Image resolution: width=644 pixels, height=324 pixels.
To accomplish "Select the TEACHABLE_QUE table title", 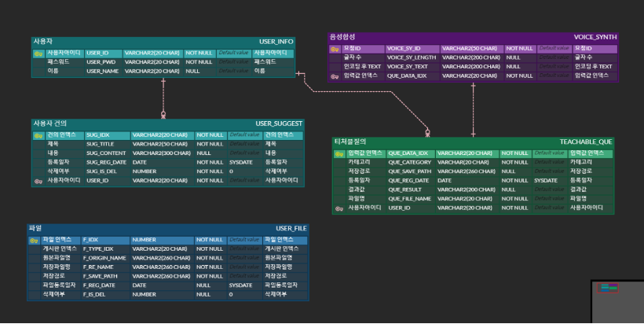I will (x=586, y=142).
